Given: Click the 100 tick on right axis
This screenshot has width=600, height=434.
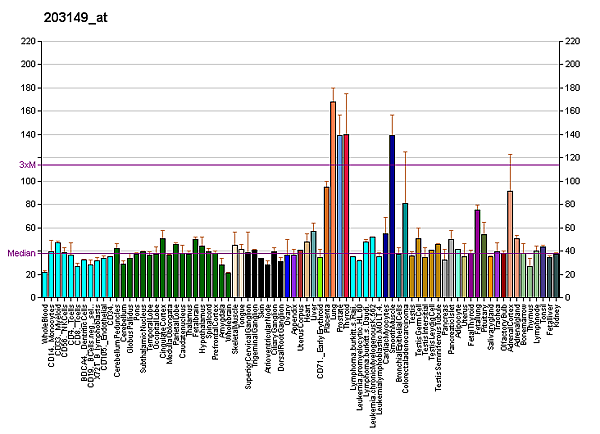Looking at the screenshot, I should 572,181.
